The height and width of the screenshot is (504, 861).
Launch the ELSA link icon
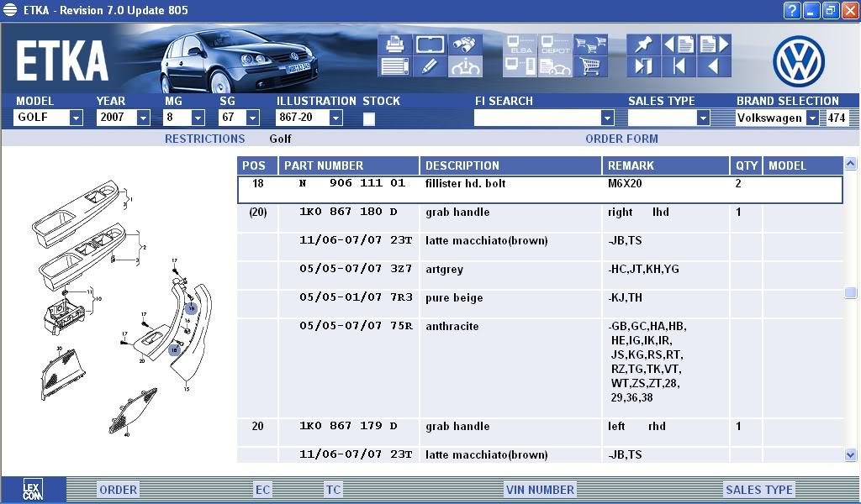(x=520, y=45)
